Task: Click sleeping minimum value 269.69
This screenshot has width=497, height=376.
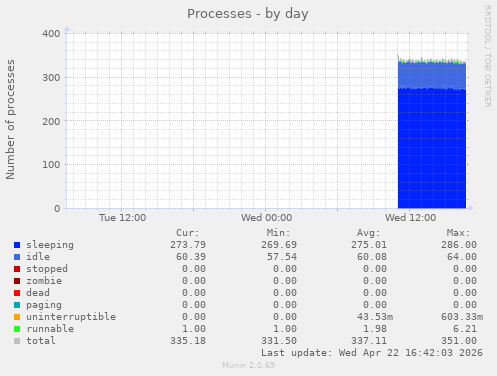Action: click(x=279, y=245)
